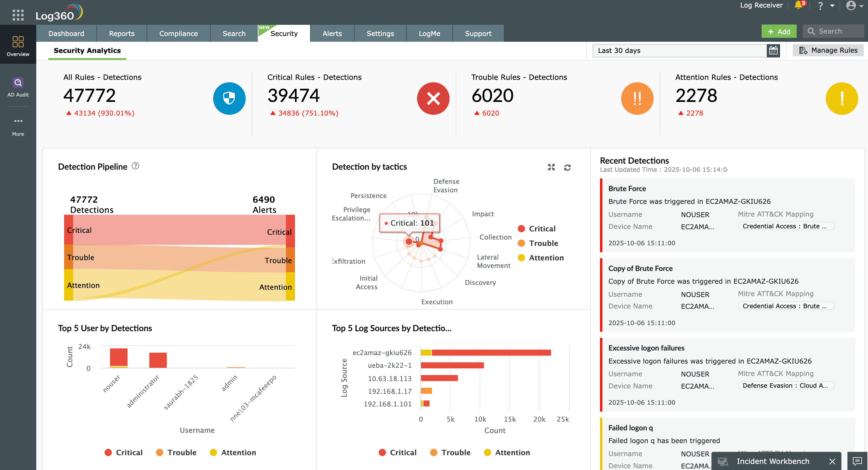Click the Detection Pipeline help icon
The image size is (868, 470).
(135, 166)
